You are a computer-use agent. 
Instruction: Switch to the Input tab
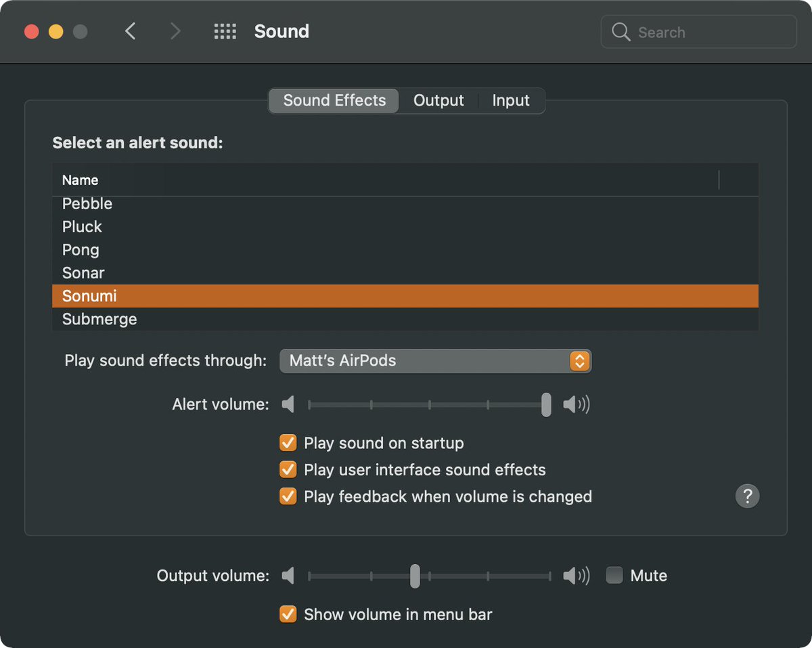click(x=511, y=101)
